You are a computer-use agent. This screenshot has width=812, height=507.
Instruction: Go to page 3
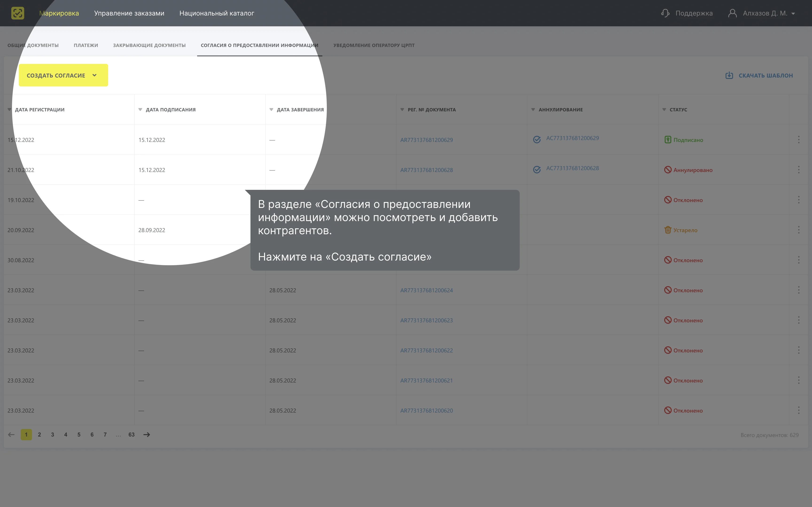[x=52, y=435]
